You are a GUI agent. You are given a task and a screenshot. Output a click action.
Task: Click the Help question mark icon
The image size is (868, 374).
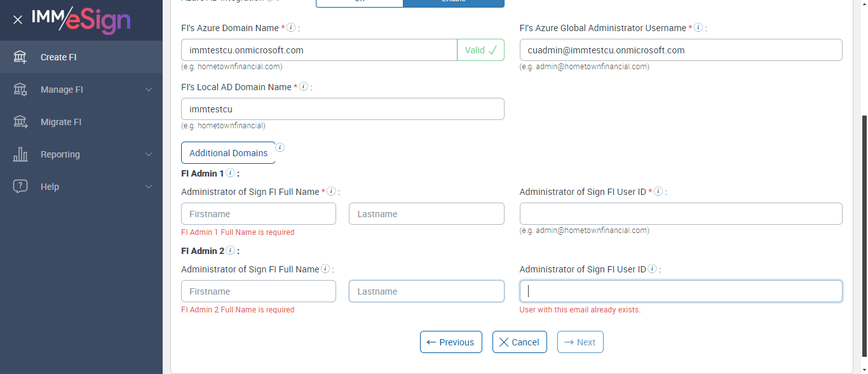(x=20, y=187)
